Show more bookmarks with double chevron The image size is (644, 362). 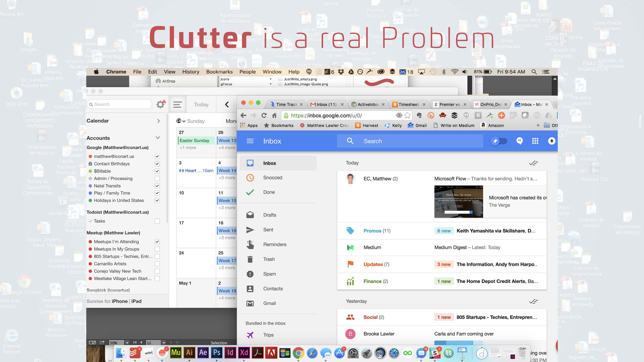coord(538,125)
